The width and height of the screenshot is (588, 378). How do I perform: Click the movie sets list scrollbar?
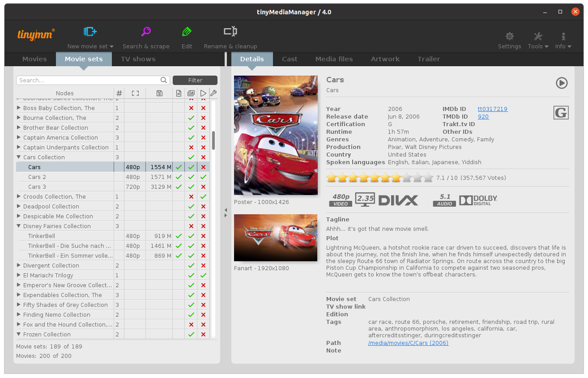[213, 140]
